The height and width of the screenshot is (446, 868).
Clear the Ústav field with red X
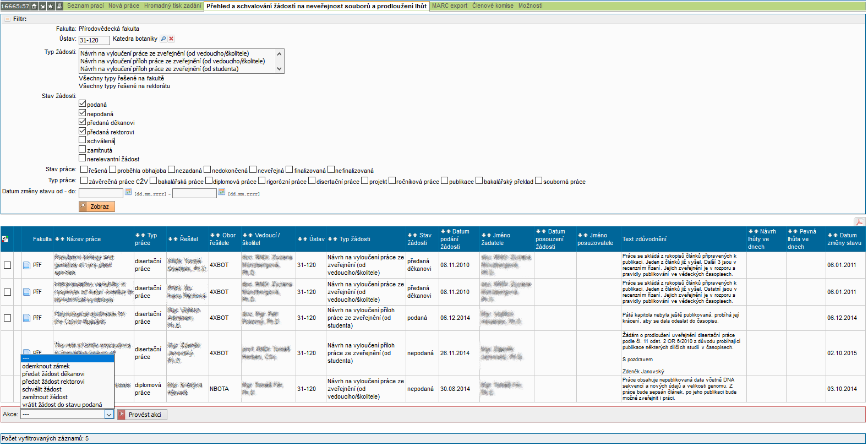171,39
